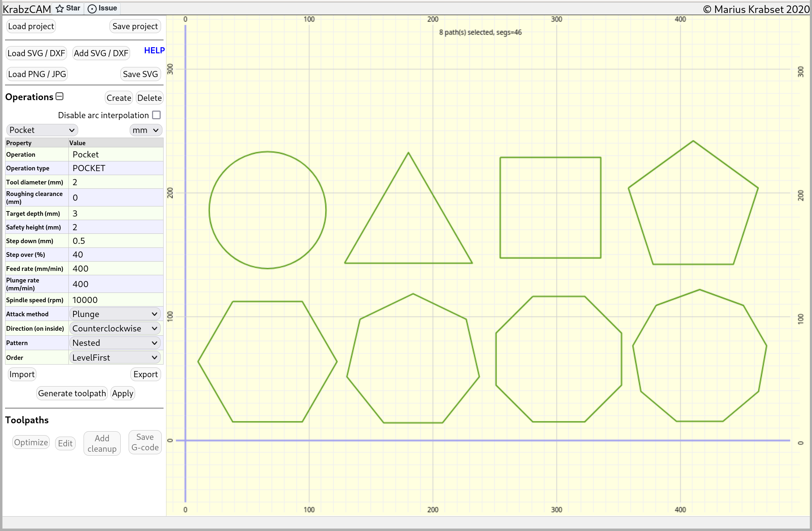The image size is (812, 531).
Task: Open the mm units dropdown
Action: coord(146,130)
